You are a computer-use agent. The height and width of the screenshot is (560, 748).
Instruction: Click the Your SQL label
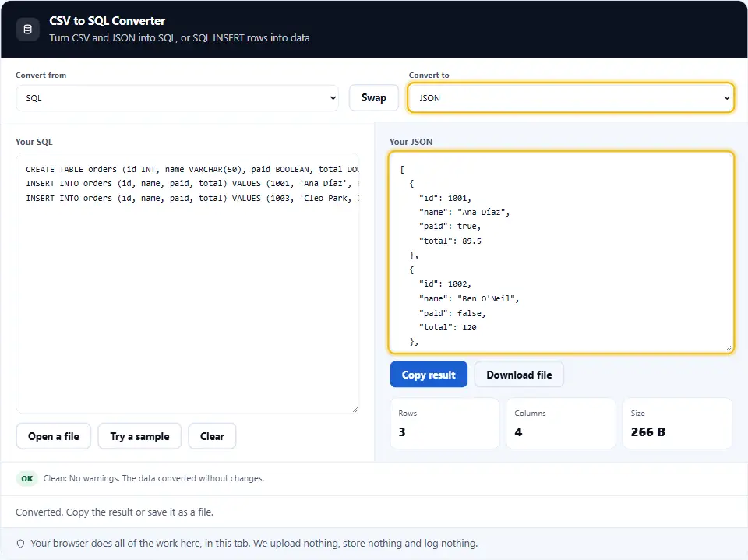pos(34,142)
